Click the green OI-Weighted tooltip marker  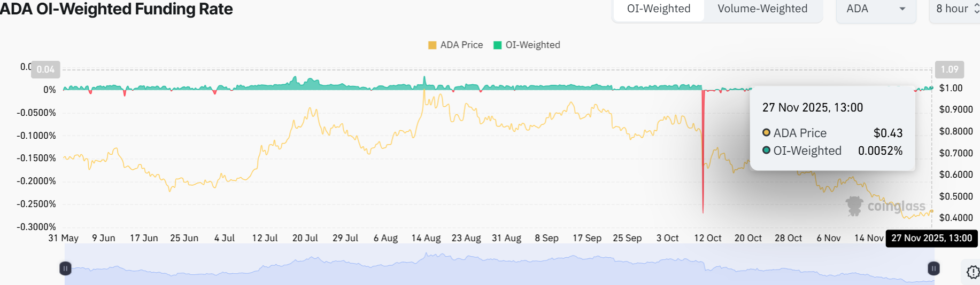pyautogui.click(x=766, y=151)
